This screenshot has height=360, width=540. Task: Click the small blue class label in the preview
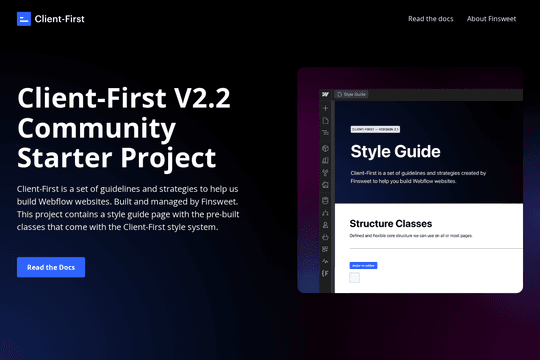coord(363,265)
